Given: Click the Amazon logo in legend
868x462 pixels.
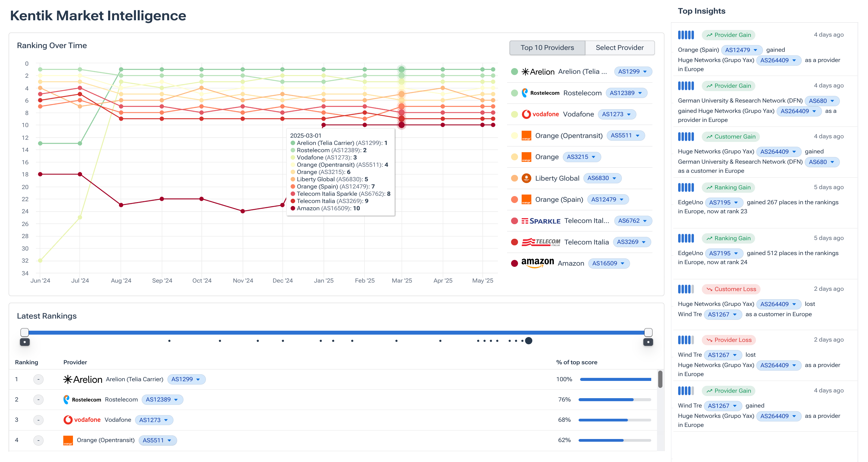Looking at the screenshot, I should point(537,263).
